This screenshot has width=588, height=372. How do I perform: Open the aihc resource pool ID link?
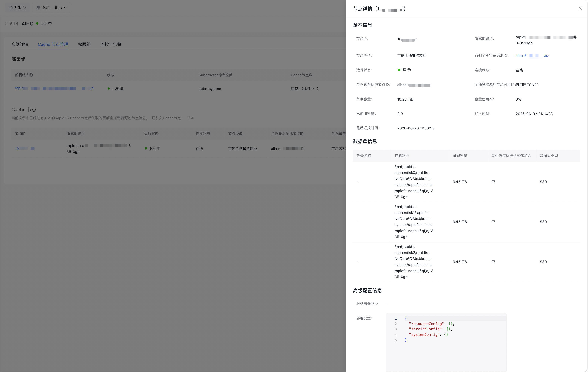(532, 56)
